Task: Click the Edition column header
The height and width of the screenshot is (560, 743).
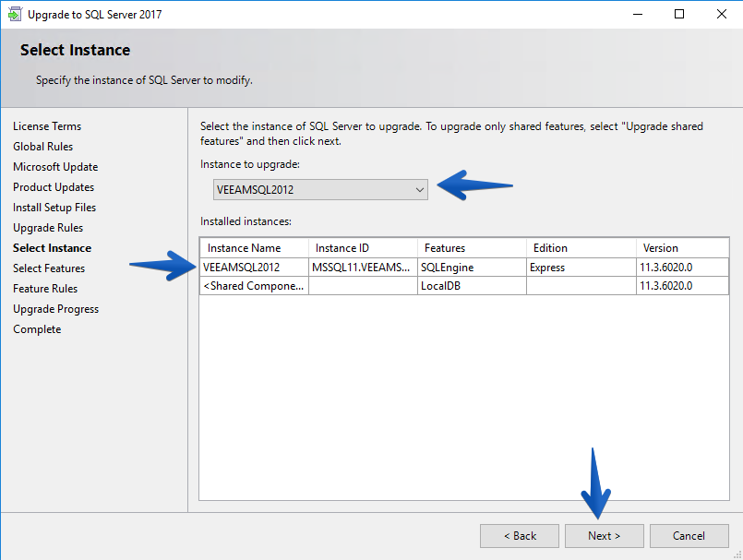Action: [x=581, y=248]
